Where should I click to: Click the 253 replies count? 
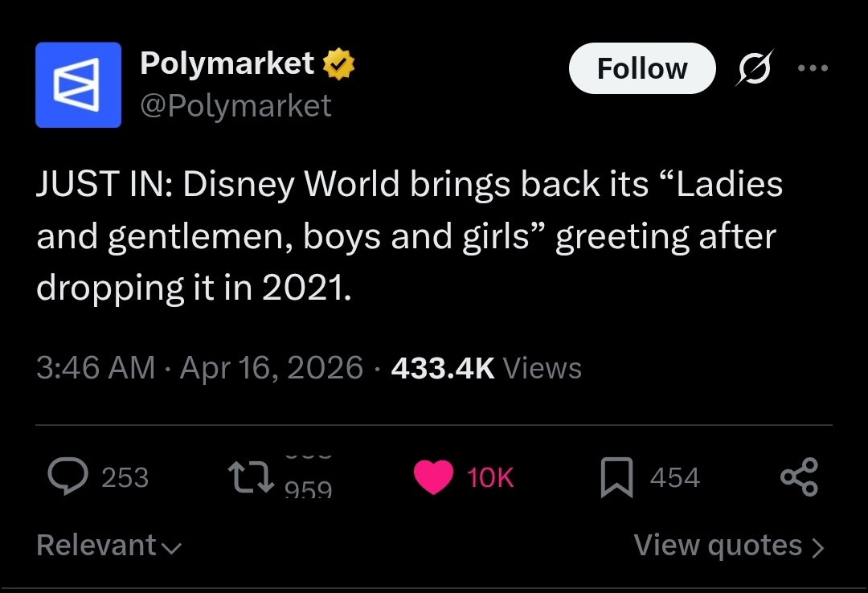125,477
